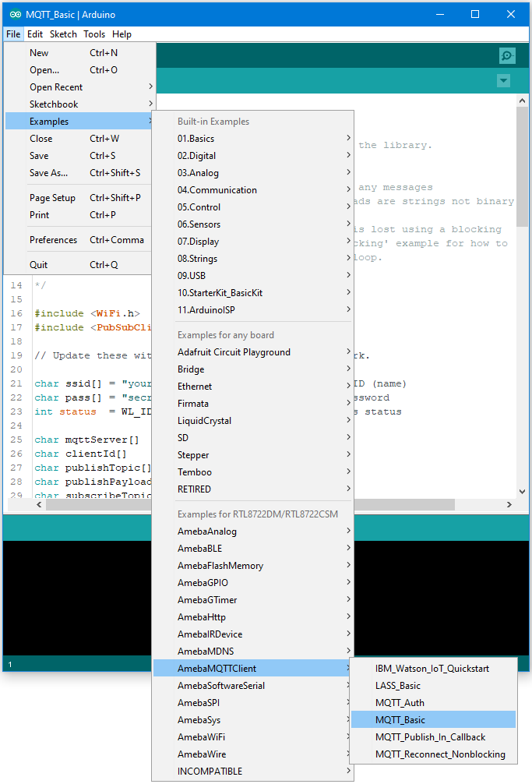Open the Help menu
This screenshot has height=784, width=532.
(x=122, y=34)
